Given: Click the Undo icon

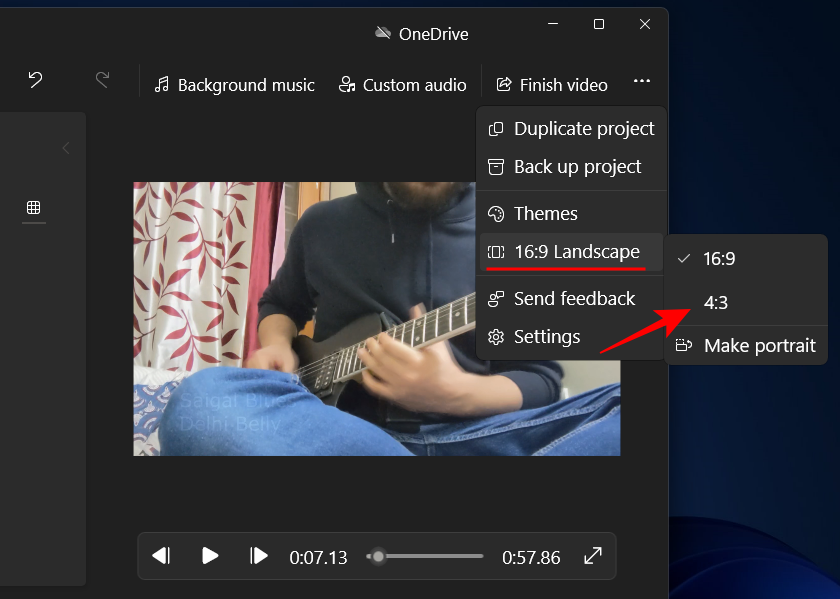Looking at the screenshot, I should 34,79.
